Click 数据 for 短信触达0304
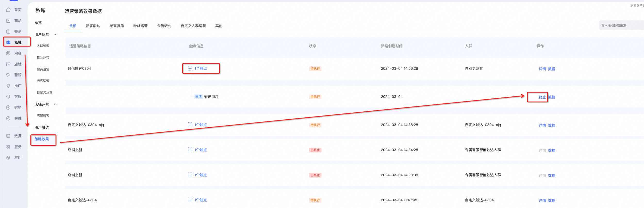Screen dimensions: 644x208 pyautogui.click(x=552, y=69)
